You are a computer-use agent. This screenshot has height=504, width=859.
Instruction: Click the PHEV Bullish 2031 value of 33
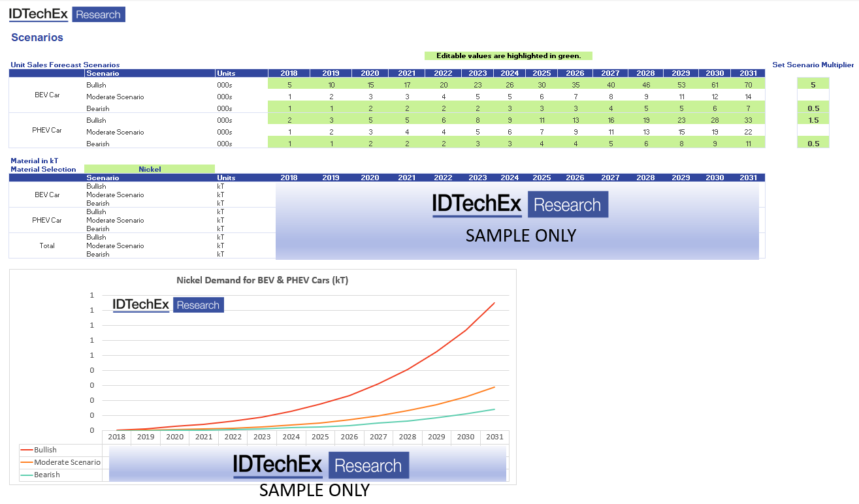tap(748, 120)
